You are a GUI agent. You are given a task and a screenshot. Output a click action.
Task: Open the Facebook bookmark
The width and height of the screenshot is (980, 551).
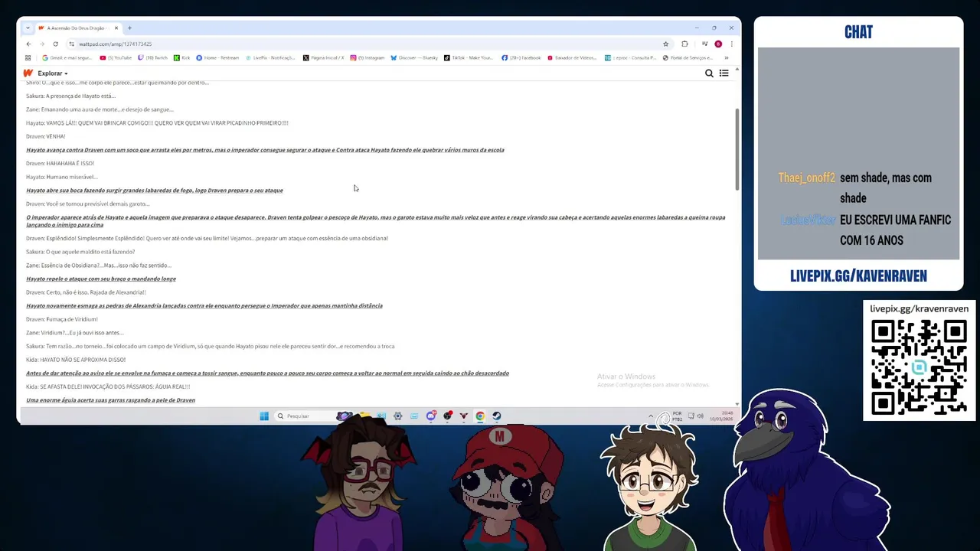[x=521, y=57]
